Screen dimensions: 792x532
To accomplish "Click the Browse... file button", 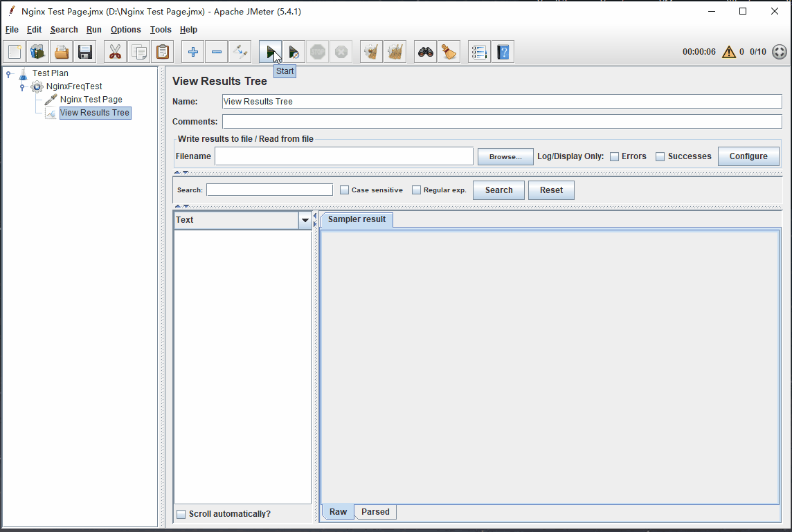I will point(505,157).
